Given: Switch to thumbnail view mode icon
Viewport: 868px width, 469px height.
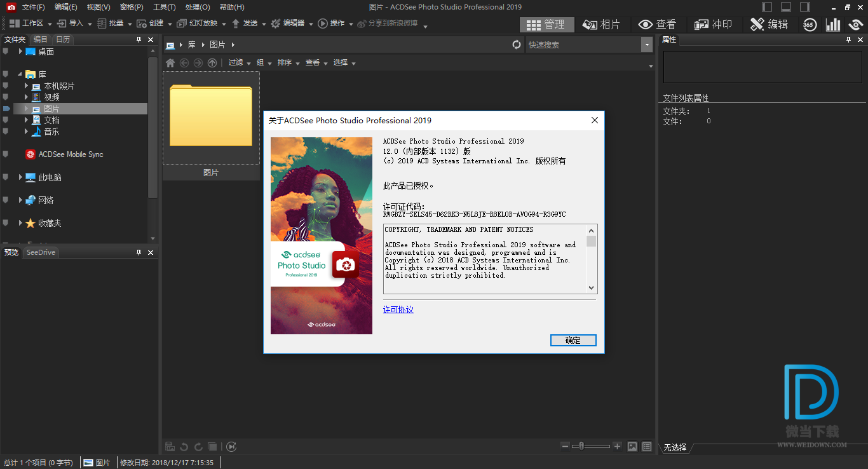Looking at the screenshot, I should pos(632,447).
